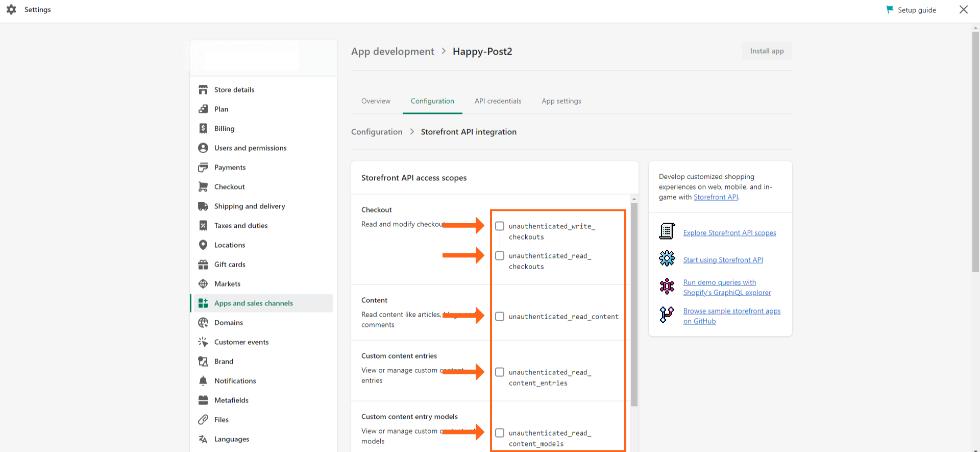
Task: Click the Markets globe icon
Action: pos(203,284)
